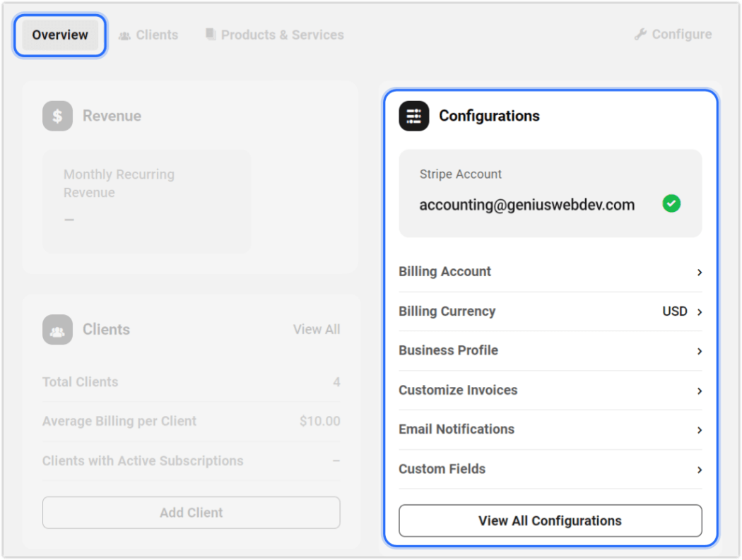The width and height of the screenshot is (742, 560).
Task: Open the Custom Fields configuration
Action: (550, 470)
